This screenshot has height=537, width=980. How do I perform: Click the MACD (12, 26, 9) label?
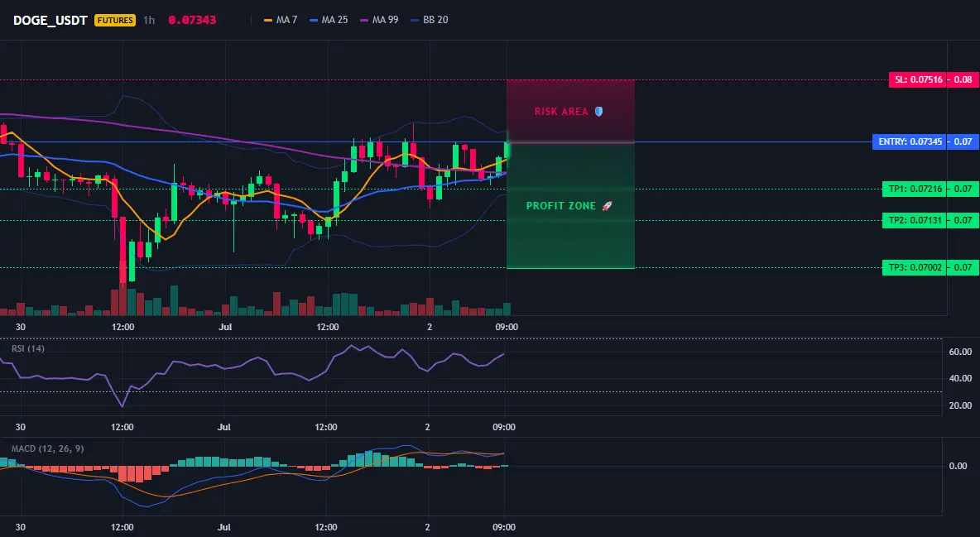[x=47, y=448]
